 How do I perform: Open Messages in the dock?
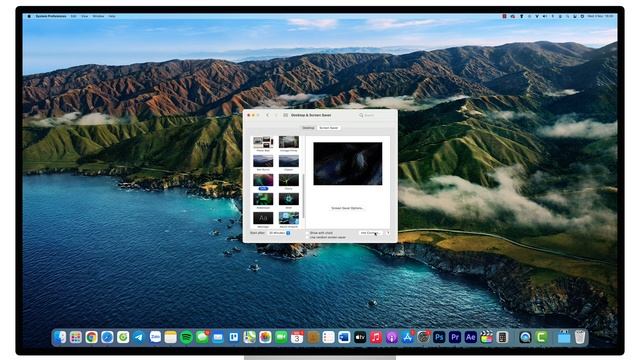point(202,337)
